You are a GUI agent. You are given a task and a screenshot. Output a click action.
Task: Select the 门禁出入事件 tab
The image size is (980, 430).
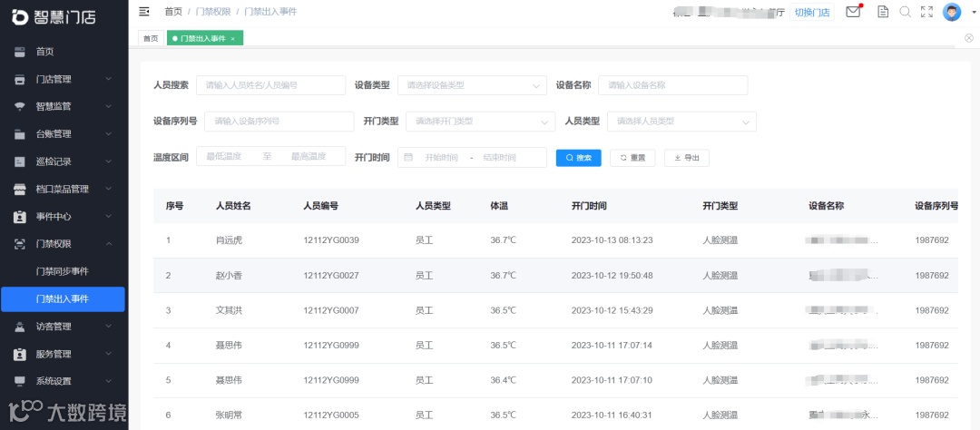pos(205,39)
